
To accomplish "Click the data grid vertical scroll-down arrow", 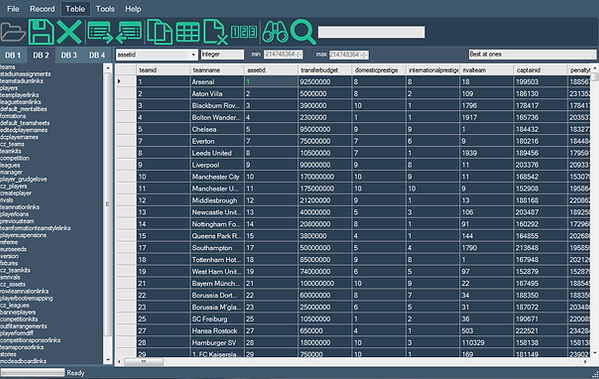I will click(x=594, y=352).
